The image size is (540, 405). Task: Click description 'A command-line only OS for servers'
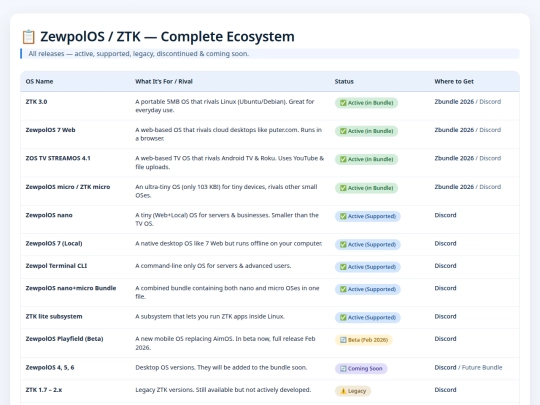click(213, 266)
